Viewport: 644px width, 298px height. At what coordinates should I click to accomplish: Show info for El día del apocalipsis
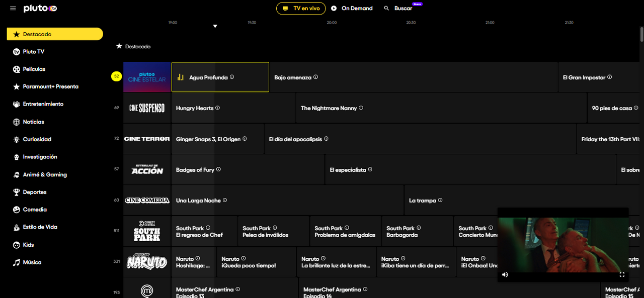(327, 139)
